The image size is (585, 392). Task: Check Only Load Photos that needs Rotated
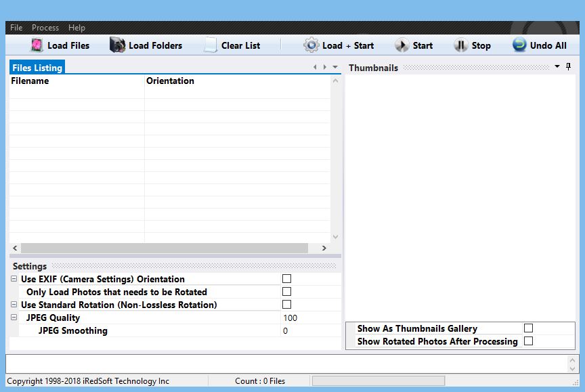[x=286, y=292]
